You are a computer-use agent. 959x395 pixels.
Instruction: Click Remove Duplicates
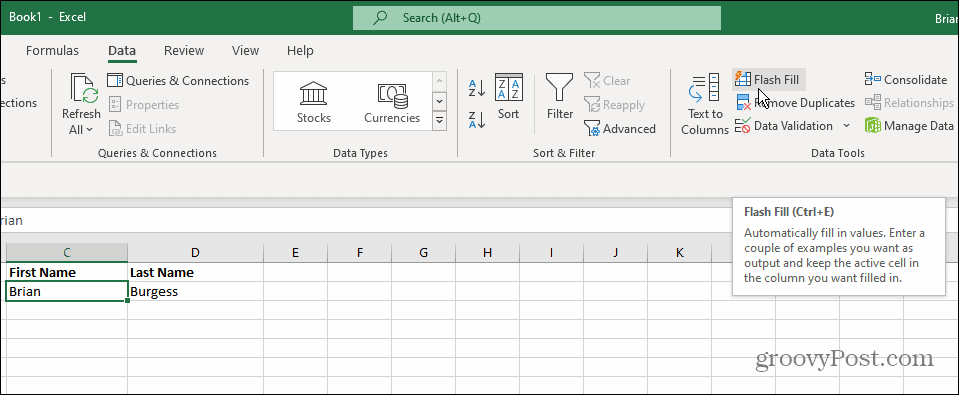pyautogui.click(x=795, y=103)
